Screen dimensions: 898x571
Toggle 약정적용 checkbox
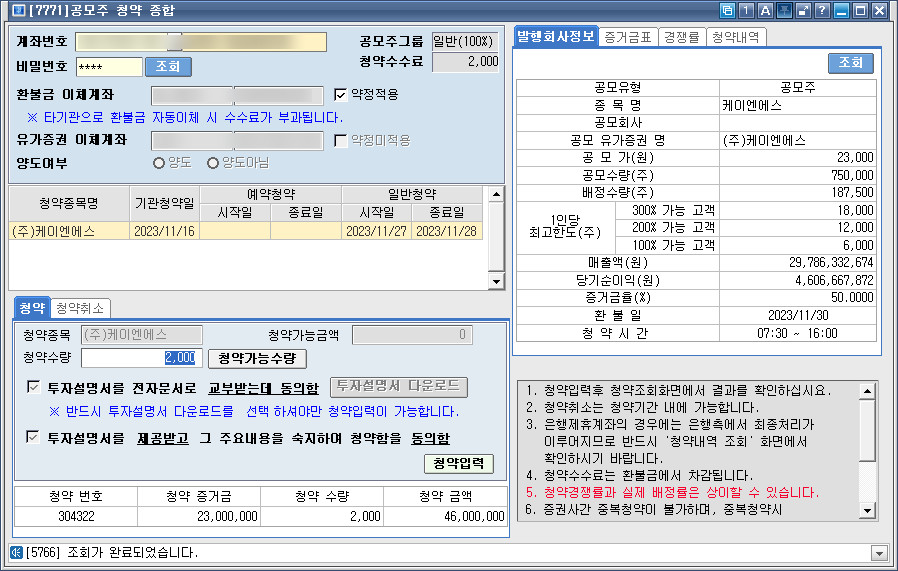tap(341, 94)
